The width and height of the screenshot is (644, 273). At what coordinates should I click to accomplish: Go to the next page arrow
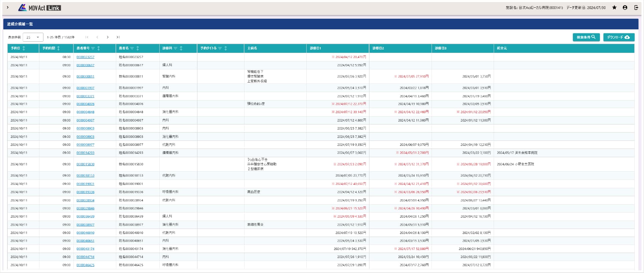[108, 37]
